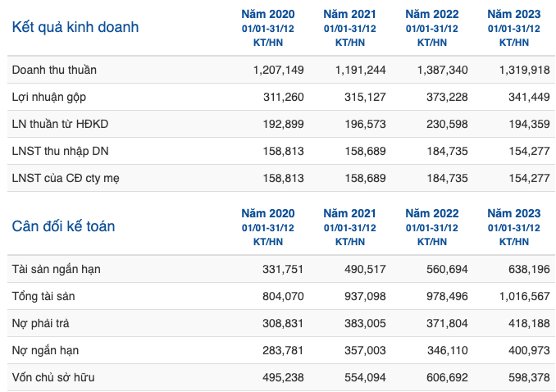This screenshot has width=556, height=392.
Task: Click the Nợ ngắn hạn row label
Action: (x=45, y=350)
